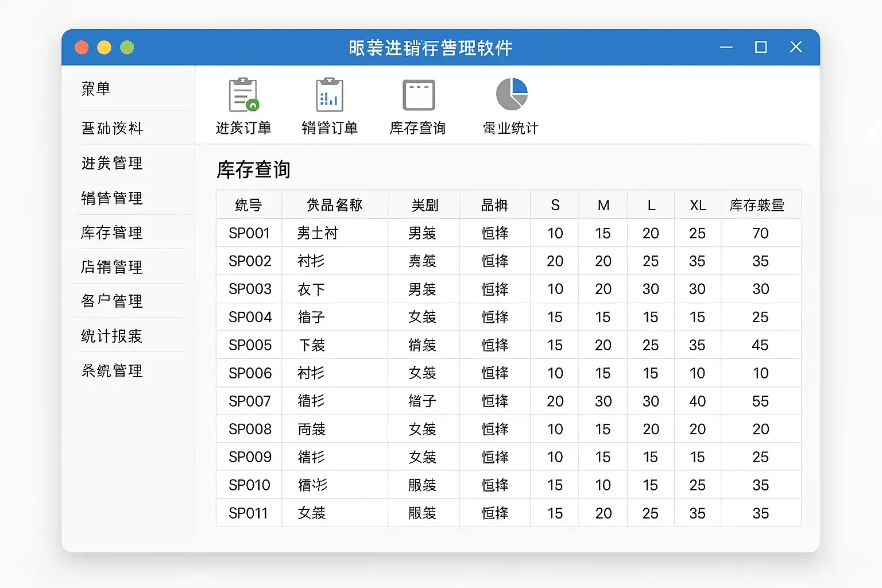Maximize window using square icon

[760, 47]
